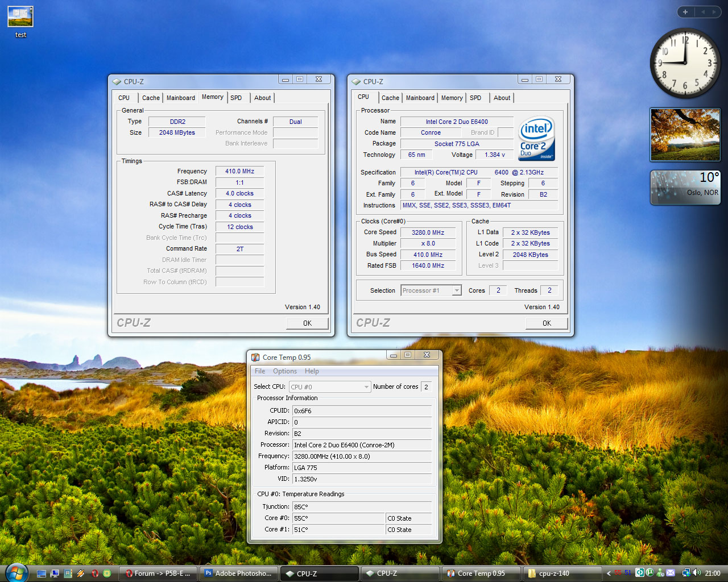Select the 410.0 MHz memory frequency value

240,171
